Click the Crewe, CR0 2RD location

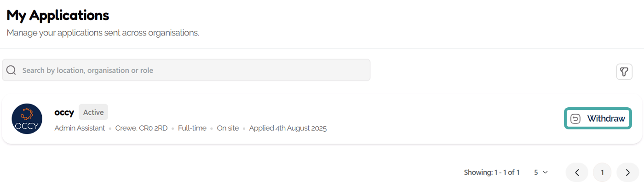(x=141, y=128)
